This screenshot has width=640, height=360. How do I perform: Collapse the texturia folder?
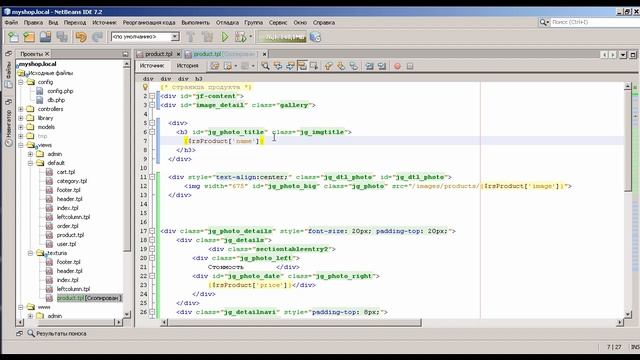[x=31, y=253]
